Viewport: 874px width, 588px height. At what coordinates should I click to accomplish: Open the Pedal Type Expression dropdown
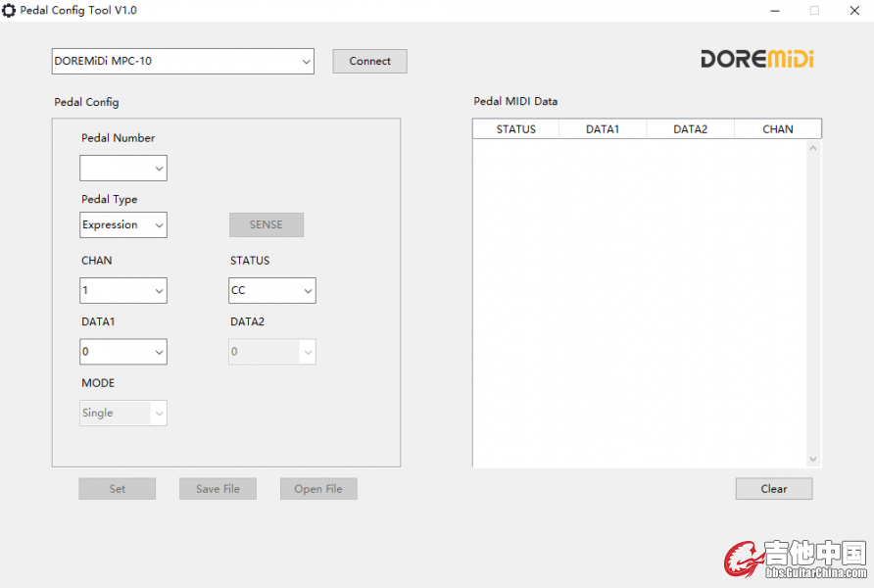123,225
